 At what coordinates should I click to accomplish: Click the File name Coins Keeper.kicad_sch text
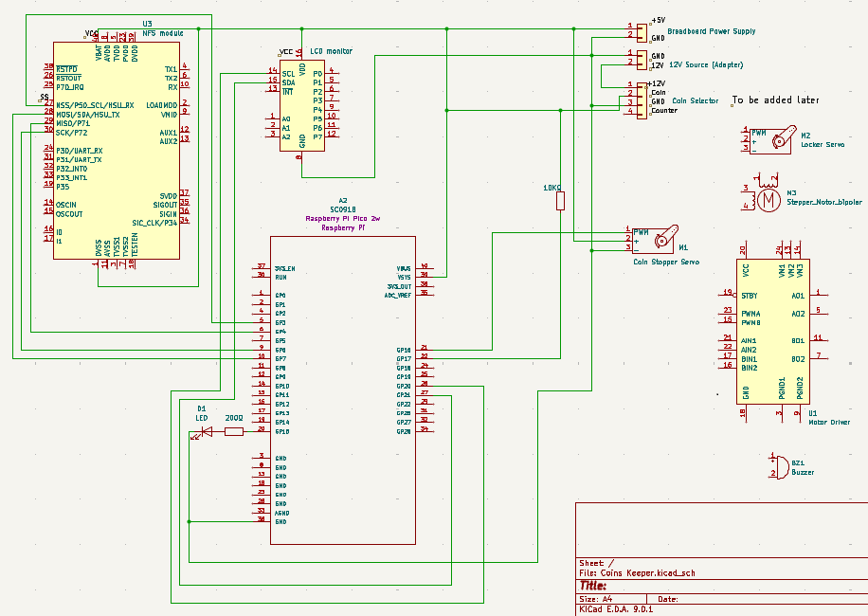click(x=636, y=573)
